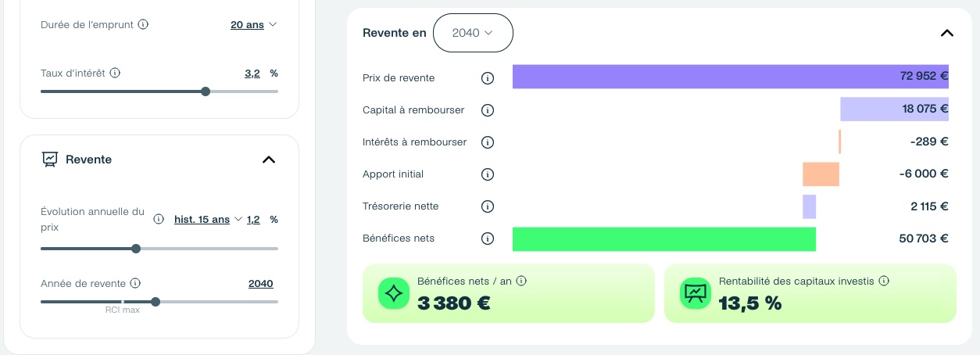Click info icon next to Année de revente
The width and height of the screenshot is (980, 355).
click(x=135, y=283)
